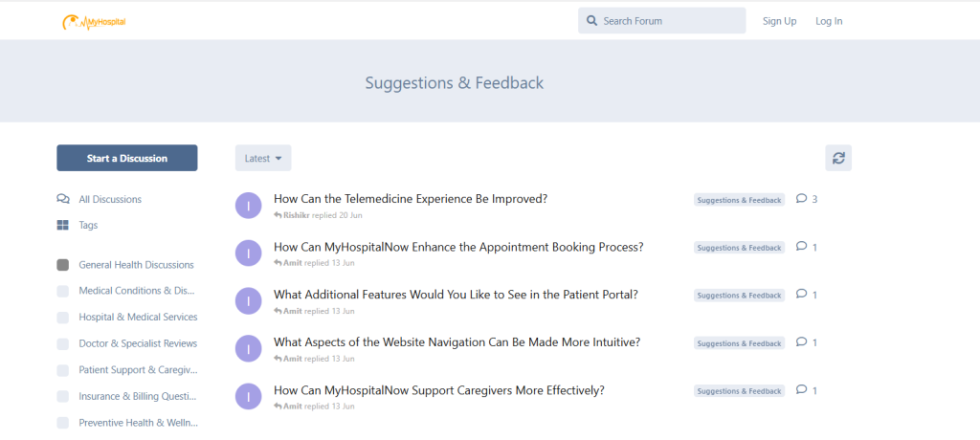Select the Doctor & Specialist Reviews tag square
The height and width of the screenshot is (440, 980).
[x=63, y=343]
